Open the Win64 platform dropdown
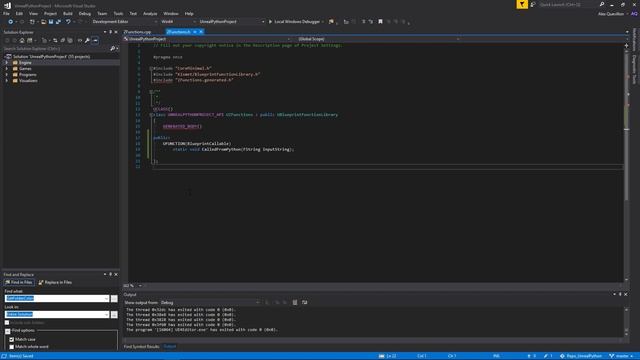Viewport: 640px width, 360px height. pos(178,22)
